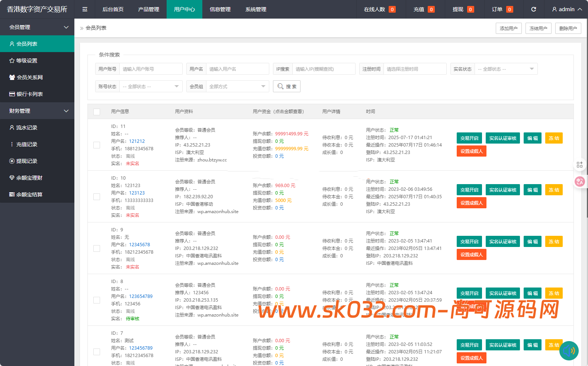The height and width of the screenshot is (366, 588).
Task: Click the diamond icon for 余额宝理财
Action: tap(12, 178)
